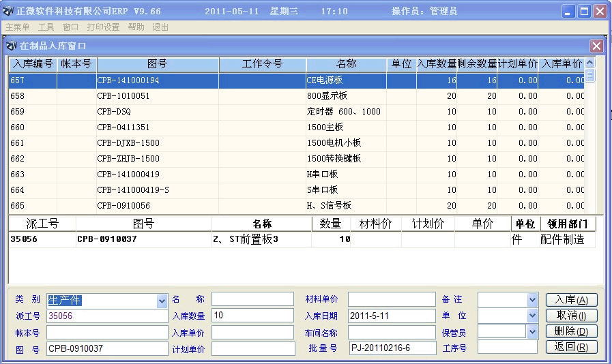Expand the 保管员 dropdown
The width and height of the screenshot is (612, 364).
coord(532,331)
